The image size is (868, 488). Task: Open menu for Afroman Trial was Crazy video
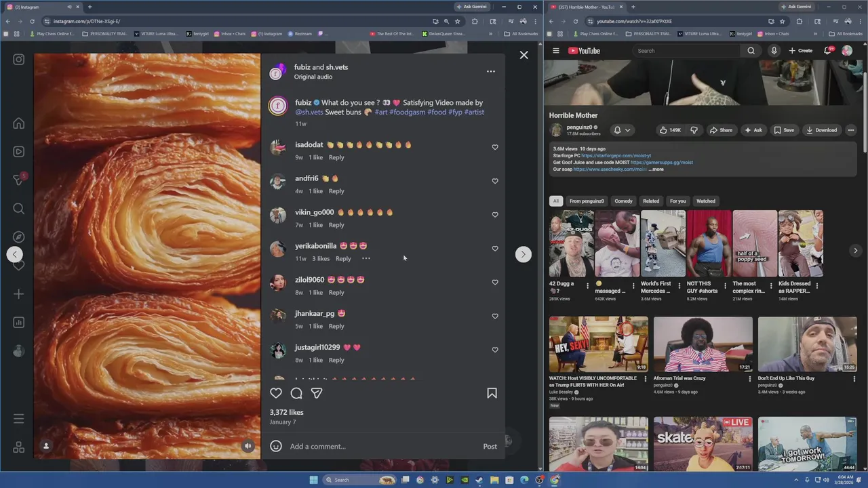tap(750, 379)
